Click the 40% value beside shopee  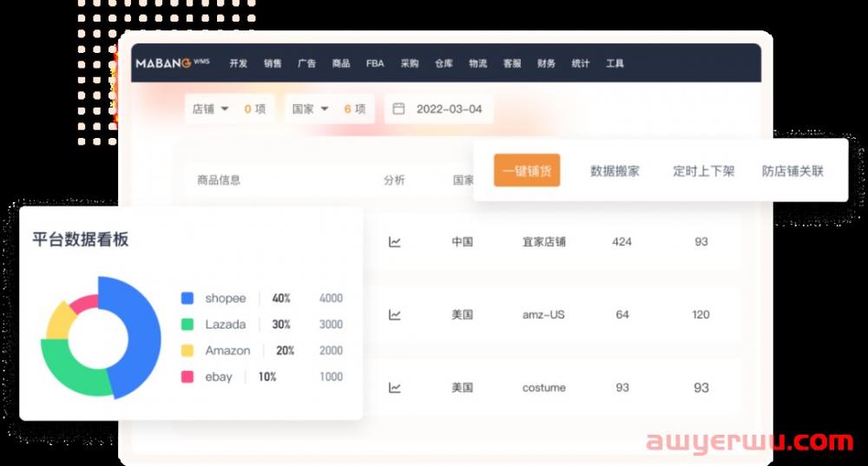click(281, 299)
